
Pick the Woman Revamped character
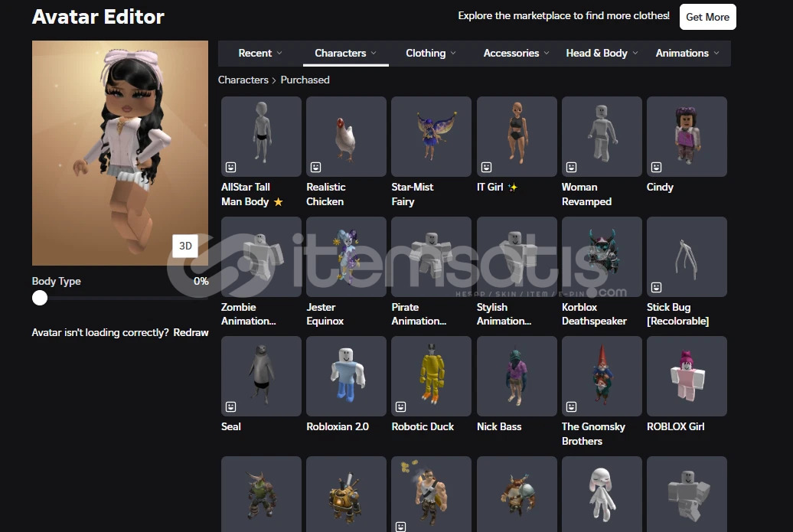pyautogui.click(x=602, y=136)
